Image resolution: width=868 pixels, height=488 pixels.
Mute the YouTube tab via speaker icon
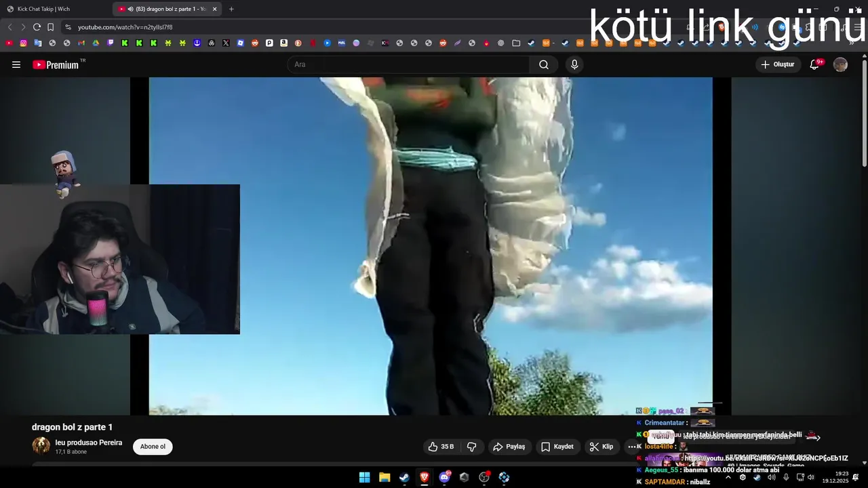[130, 9]
